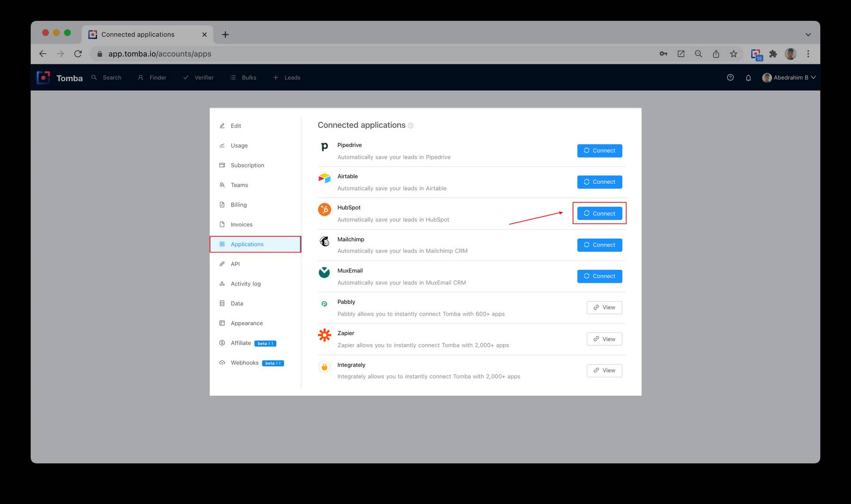
Task: Click the Tomba extension icon in toolbar
Action: click(756, 54)
